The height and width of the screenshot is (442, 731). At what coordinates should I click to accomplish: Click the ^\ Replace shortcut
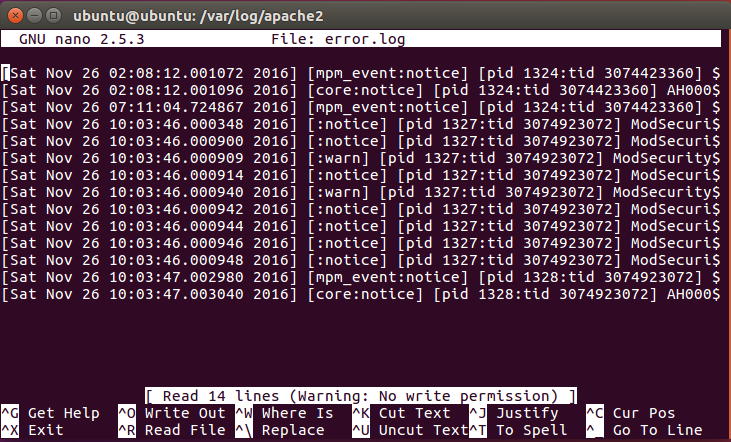click(280, 430)
